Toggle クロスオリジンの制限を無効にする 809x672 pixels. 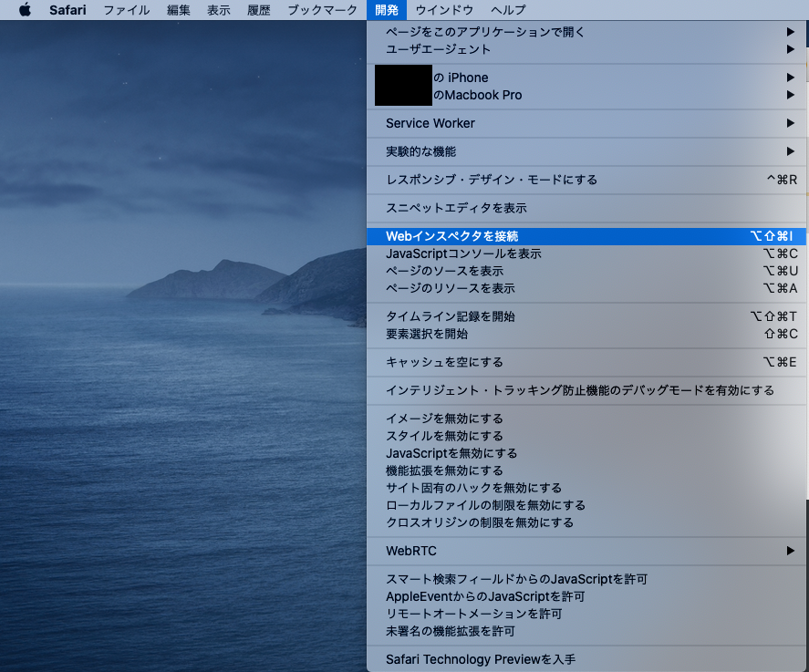pos(586,522)
